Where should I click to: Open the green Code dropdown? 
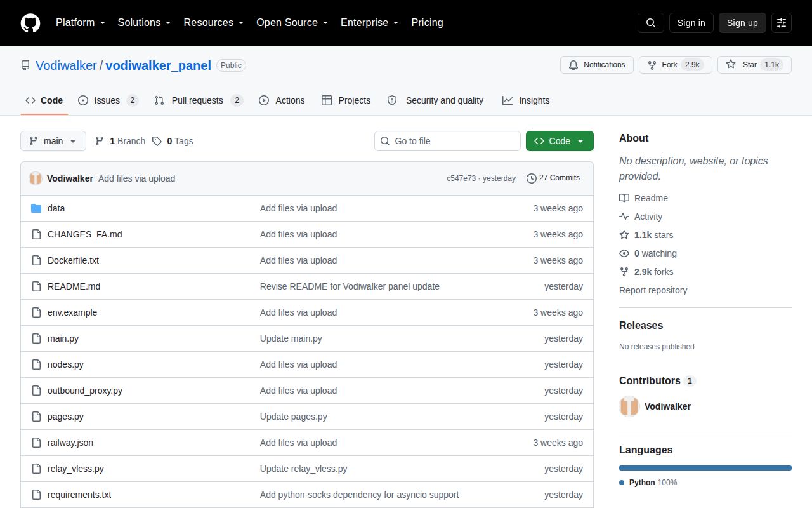560,141
